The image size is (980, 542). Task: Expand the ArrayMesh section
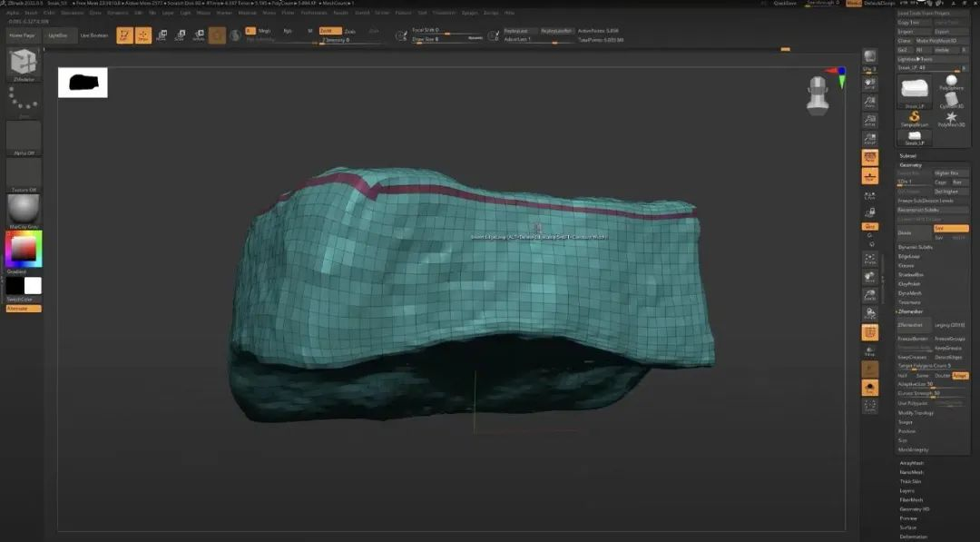click(912, 463)
